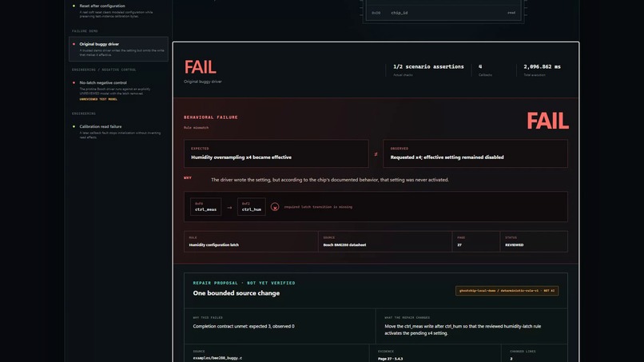Click the "UNREVIEWED TEST MODEL" tag
Screen dimensions: 644x362
[x=98, y=99]
